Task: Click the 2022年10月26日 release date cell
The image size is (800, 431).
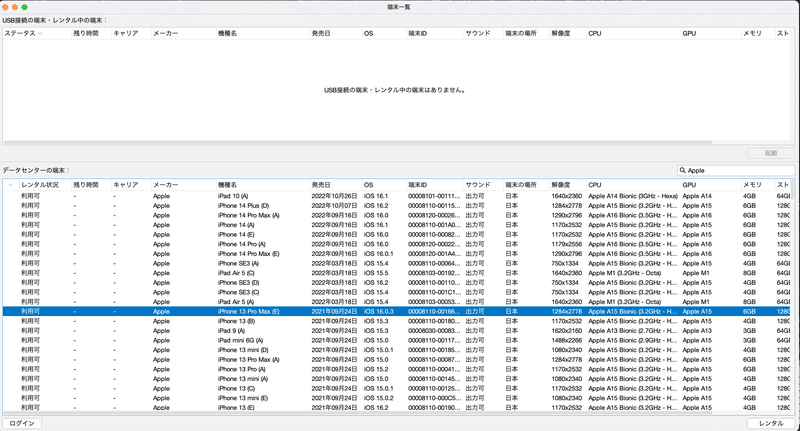Action: point(334,196)
